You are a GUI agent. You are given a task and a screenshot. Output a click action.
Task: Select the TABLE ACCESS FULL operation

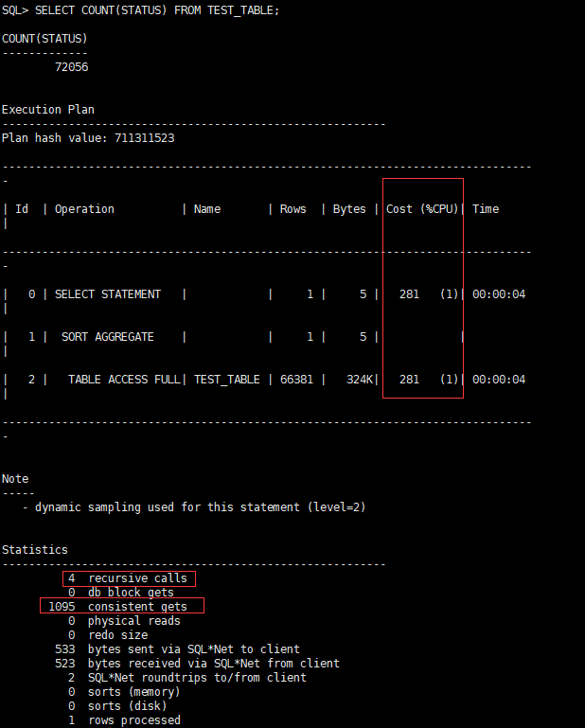pos(124,380)
